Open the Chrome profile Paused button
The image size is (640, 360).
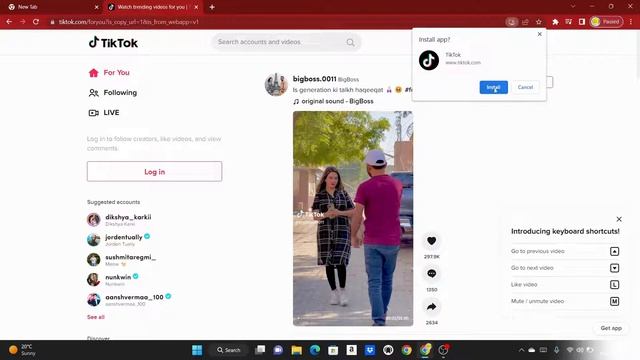coord(607,22)
